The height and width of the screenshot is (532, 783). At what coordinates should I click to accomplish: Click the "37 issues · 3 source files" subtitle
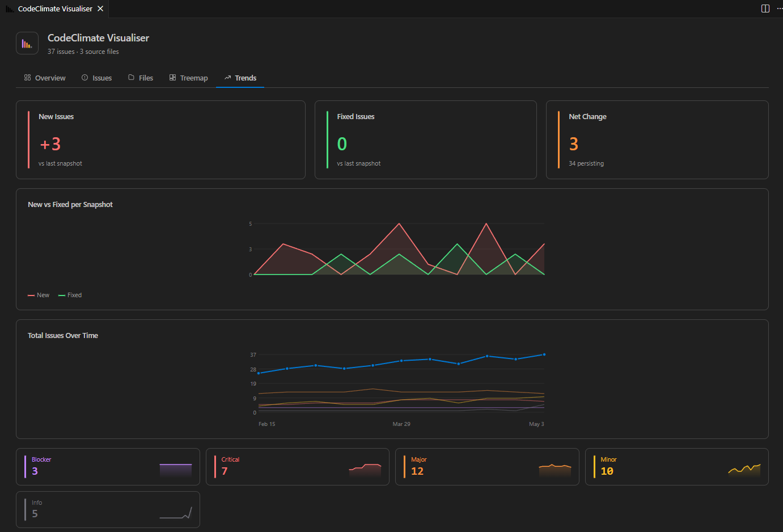coord(83,52)
